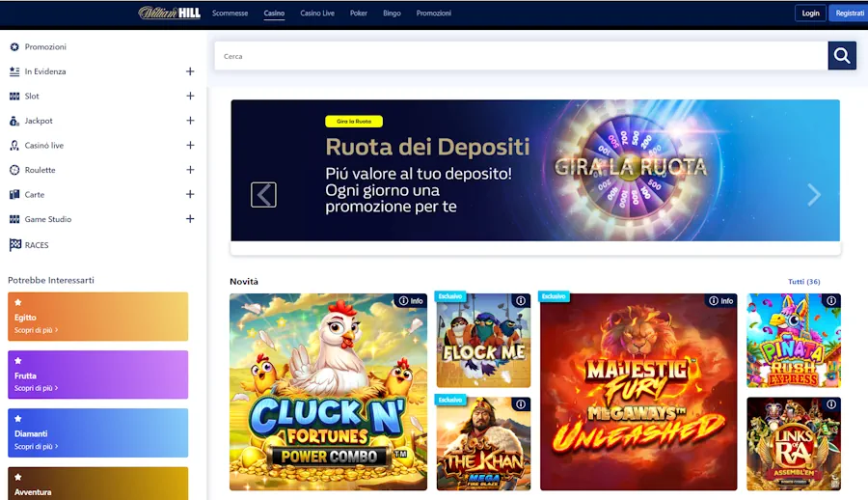Click the Jackpot money bag icon
Screen dimensions: 868x500
[x=14, y=121]
